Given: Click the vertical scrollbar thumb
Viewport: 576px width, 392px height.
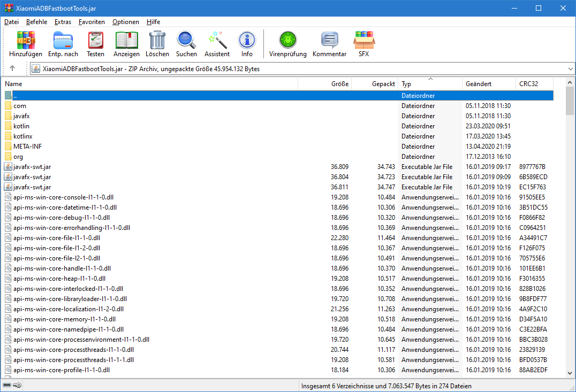Looking at the screenshot, I should (x=570, y=101).
